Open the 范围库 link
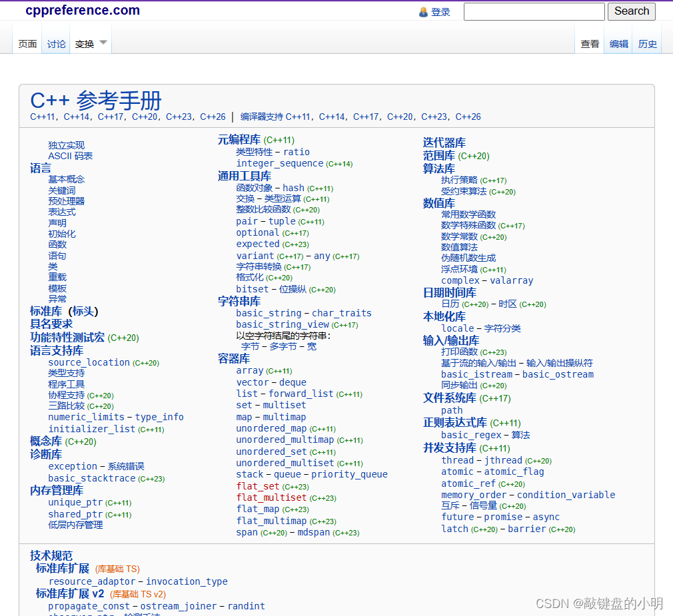 tap(438, 155)
